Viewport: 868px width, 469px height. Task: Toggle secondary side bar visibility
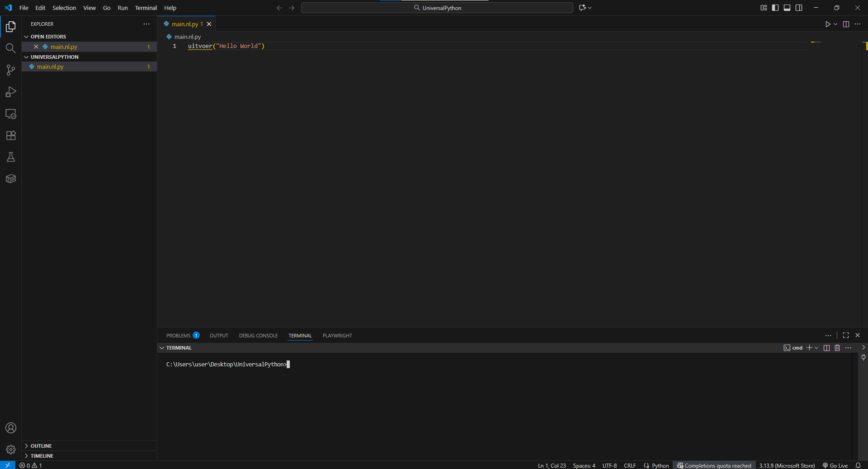pos(799,8)
